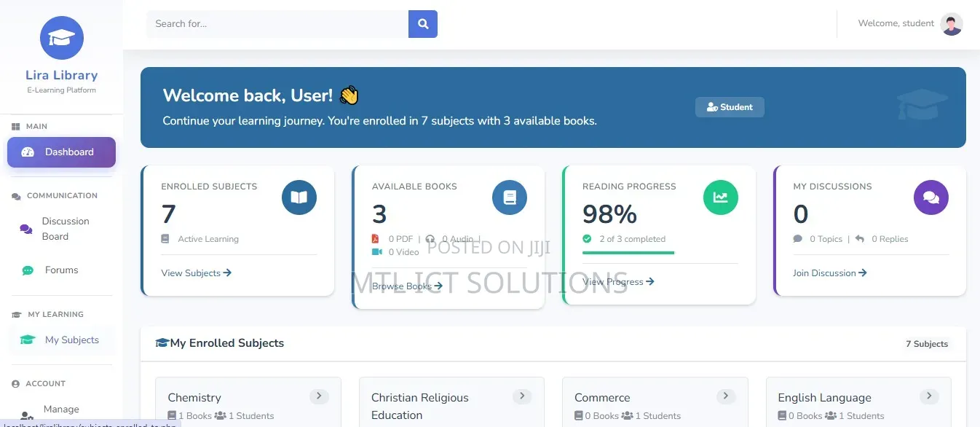Screen dimensions: 980x427
Task: Expand the Chemistry subject card chevron
Action: point(319,396)
